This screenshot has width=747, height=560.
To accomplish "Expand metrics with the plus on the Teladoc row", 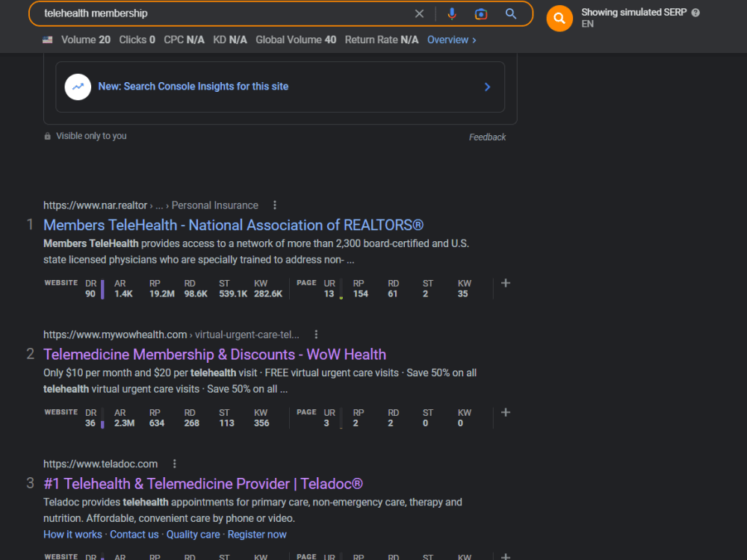I will click(506, 556).
